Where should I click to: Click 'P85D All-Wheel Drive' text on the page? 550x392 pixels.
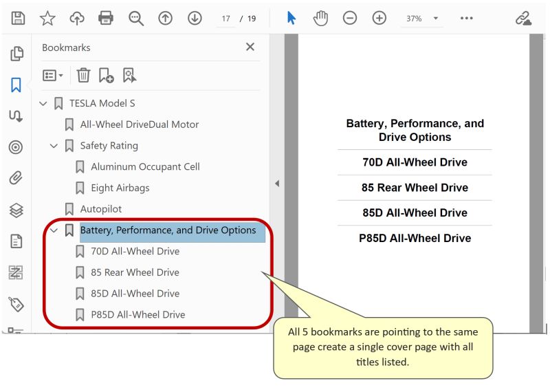(x=415, y=238)
